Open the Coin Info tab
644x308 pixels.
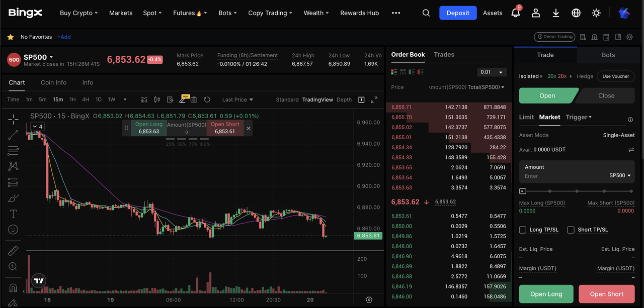click(x=53, y=82)
